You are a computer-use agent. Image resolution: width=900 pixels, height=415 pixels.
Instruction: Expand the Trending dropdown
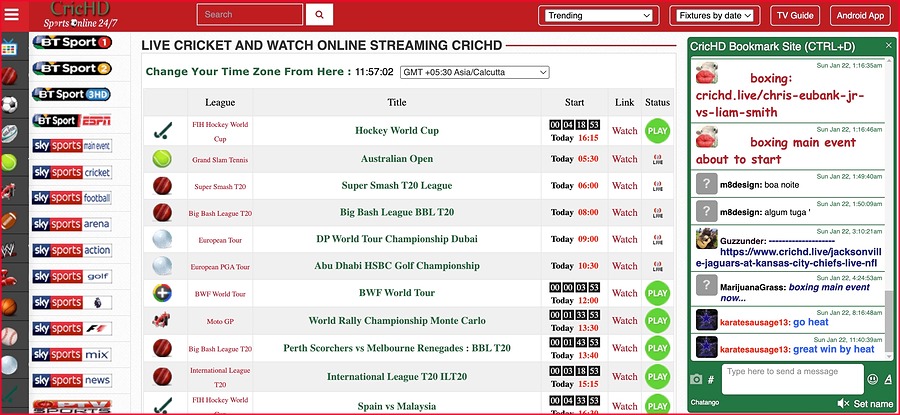(599, 15)
